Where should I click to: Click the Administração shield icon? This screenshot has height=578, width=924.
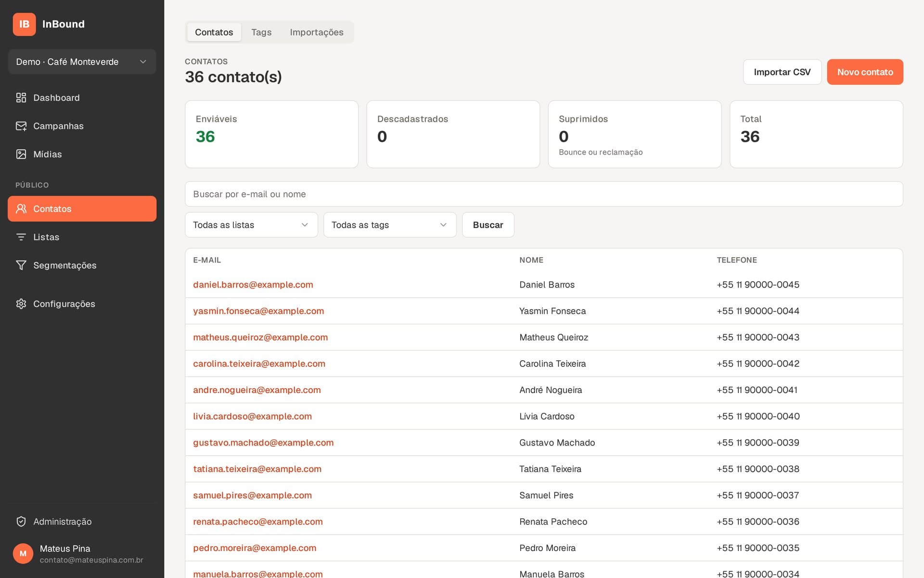click(21, 522)
